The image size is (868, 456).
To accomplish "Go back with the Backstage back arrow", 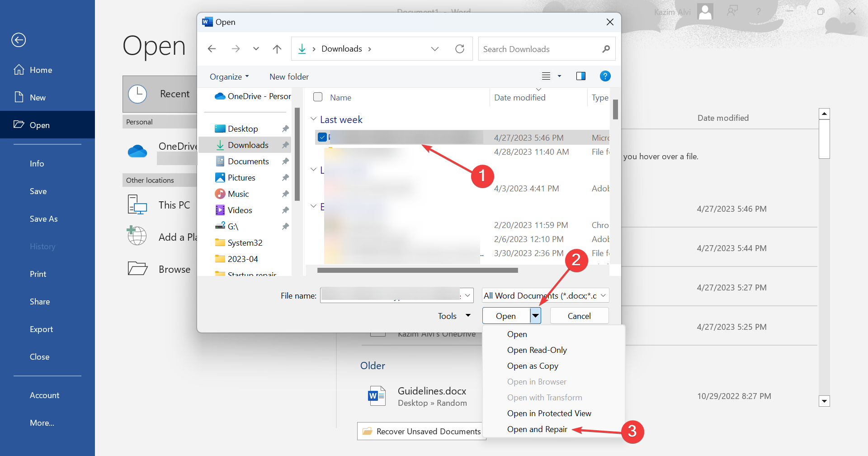I will [x=19, y=40].
